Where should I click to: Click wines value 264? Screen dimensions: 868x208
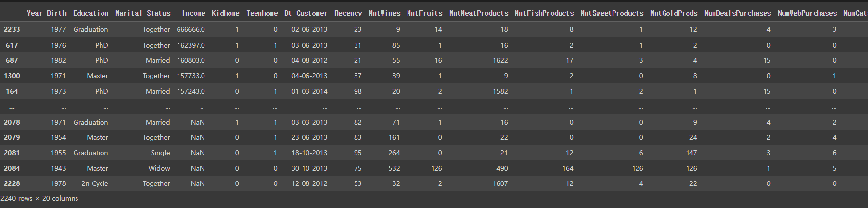394,153
